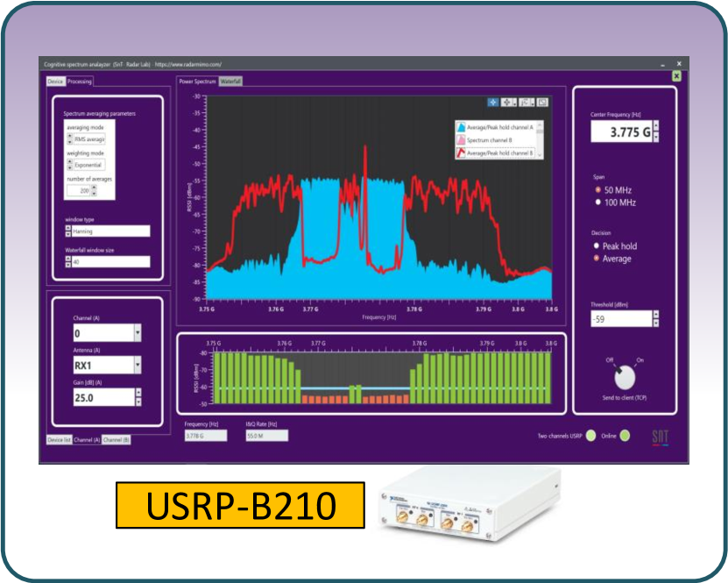
Task: Click the Exponential weighting mode field
Action: tap(89, 165)
